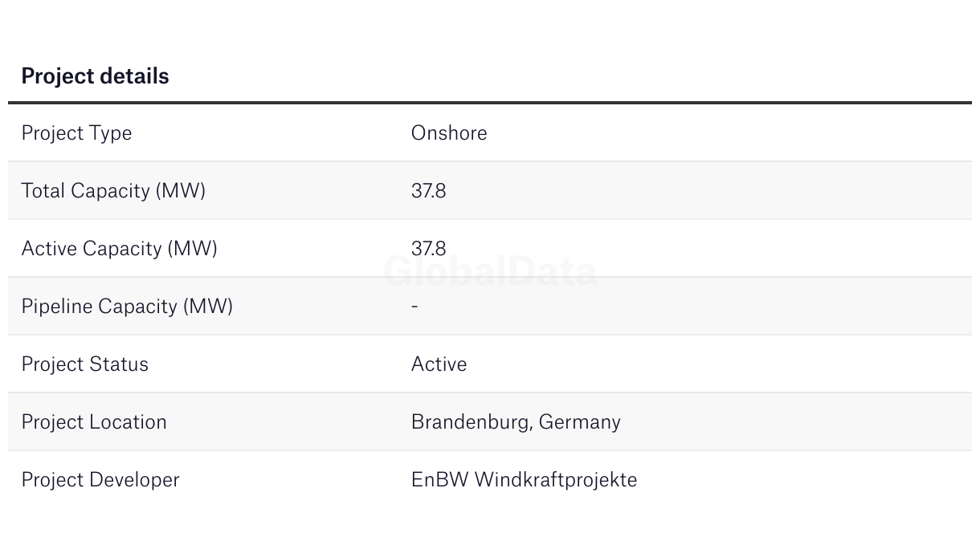
Task: Select the Active Capacity (MW) label
Action: (x=119, y=249)
